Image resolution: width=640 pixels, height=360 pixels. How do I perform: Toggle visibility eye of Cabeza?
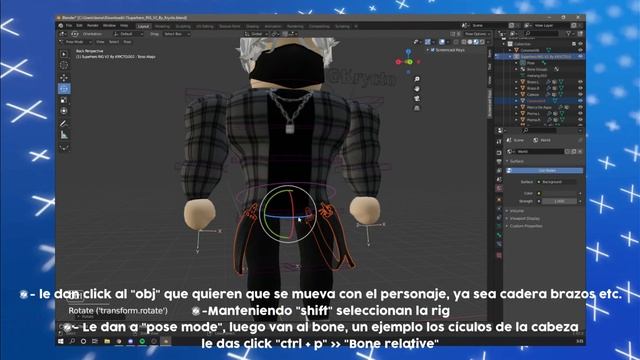pyautogui.click(x=580, y=94)
